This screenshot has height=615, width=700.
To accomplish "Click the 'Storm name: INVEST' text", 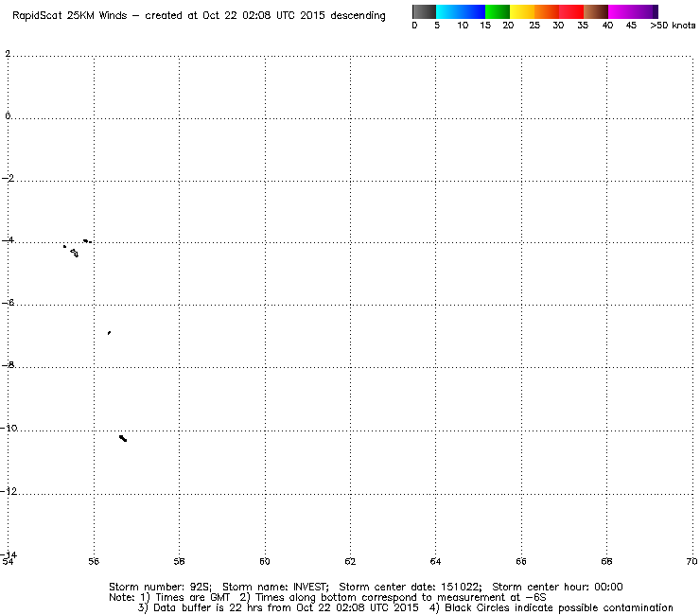I will pyautogui.click(x=275, y=587).
